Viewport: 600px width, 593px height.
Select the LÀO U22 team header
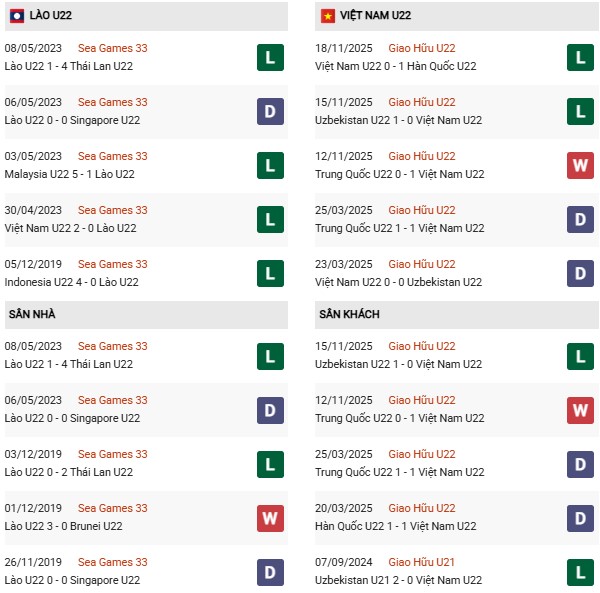click(48, 16)
